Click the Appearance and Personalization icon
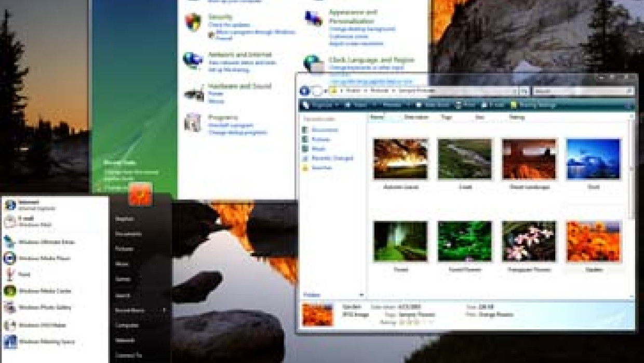644x363 pixels. point(313,19)
